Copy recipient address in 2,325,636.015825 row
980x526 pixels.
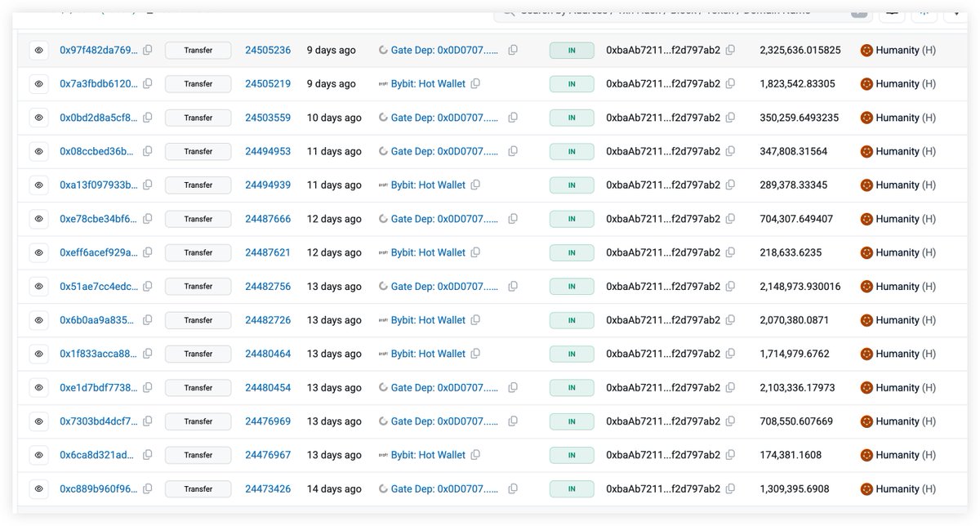730,50
